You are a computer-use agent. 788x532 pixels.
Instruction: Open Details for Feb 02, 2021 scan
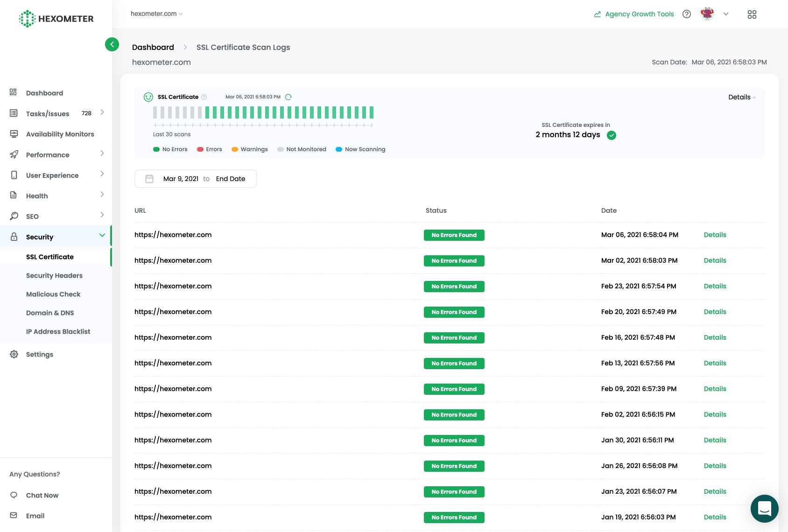click(x=715, y=414)
